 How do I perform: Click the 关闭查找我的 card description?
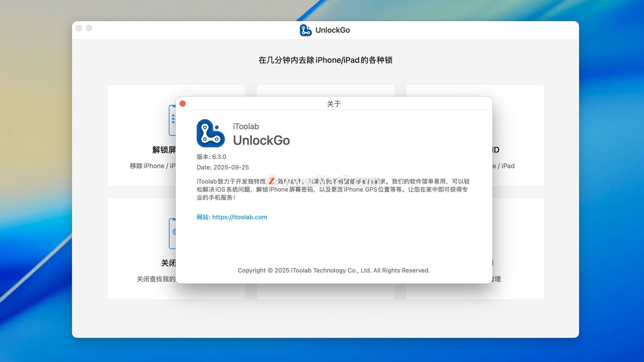pos(156,279)
